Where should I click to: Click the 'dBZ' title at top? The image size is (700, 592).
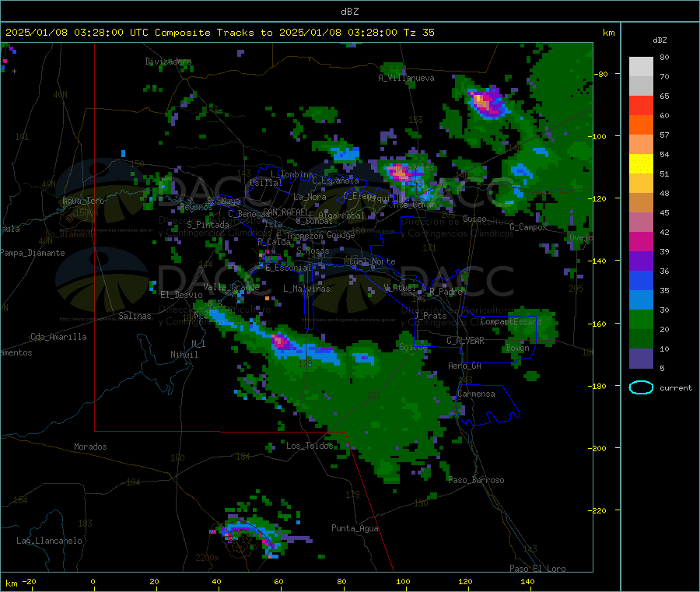point(349,12)
